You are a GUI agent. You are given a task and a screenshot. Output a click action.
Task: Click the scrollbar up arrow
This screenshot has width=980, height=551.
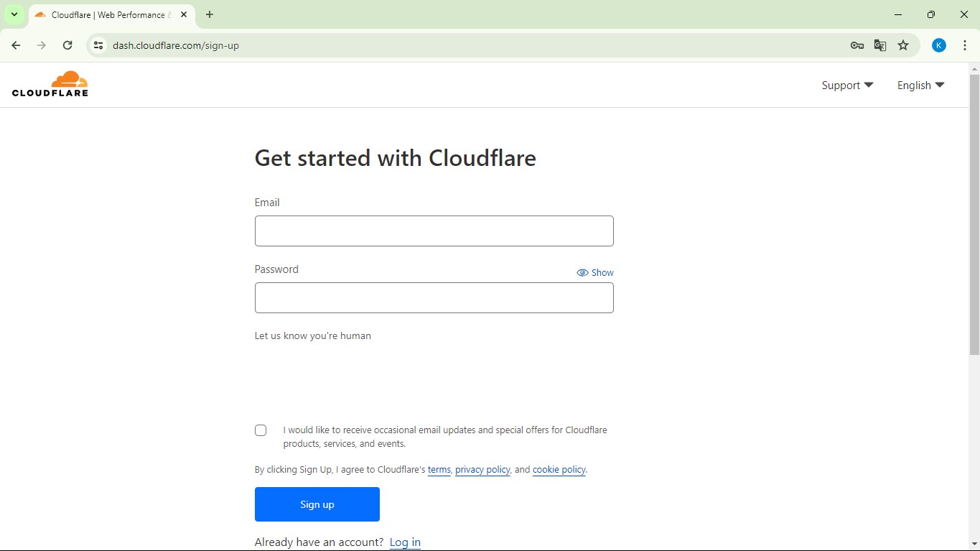(x=974, y=69)
